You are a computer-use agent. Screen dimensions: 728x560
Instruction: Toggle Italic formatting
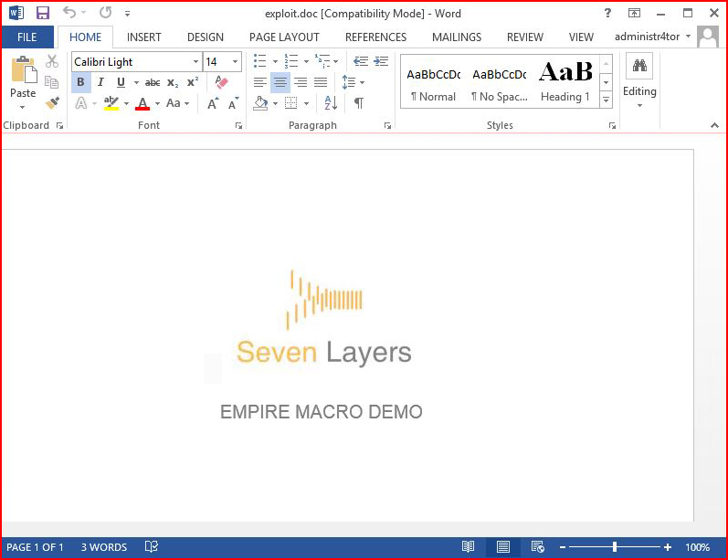click(100, 82)
